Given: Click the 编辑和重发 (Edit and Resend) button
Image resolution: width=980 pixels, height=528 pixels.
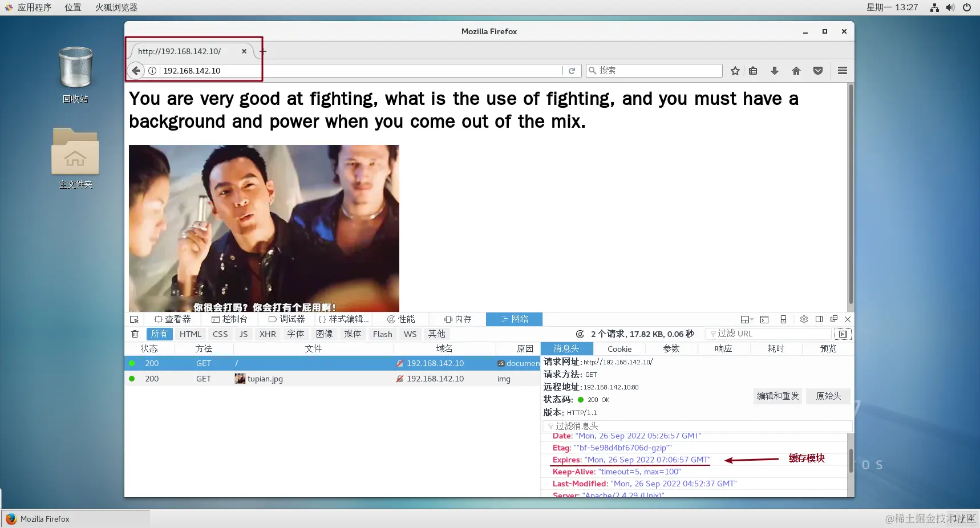Looking at the screenshot, I should click(777, 396).
